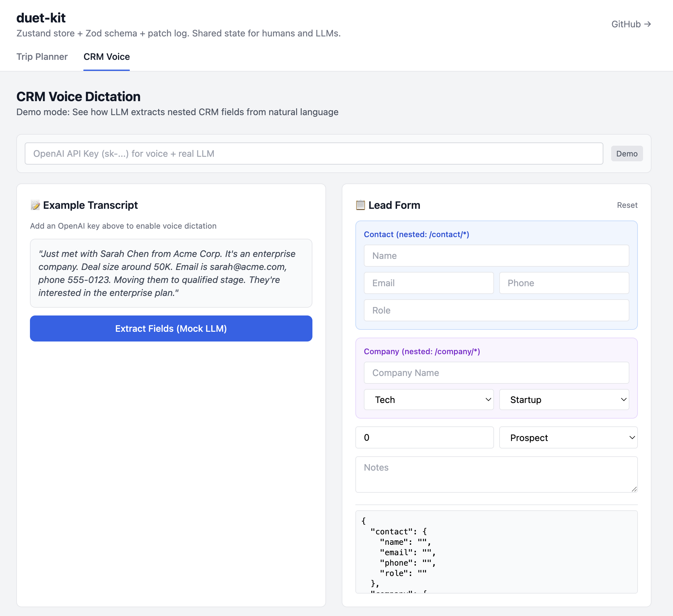Open the GitHub repository link
Viewport: 673px width, 616px height.
[626, 24]
